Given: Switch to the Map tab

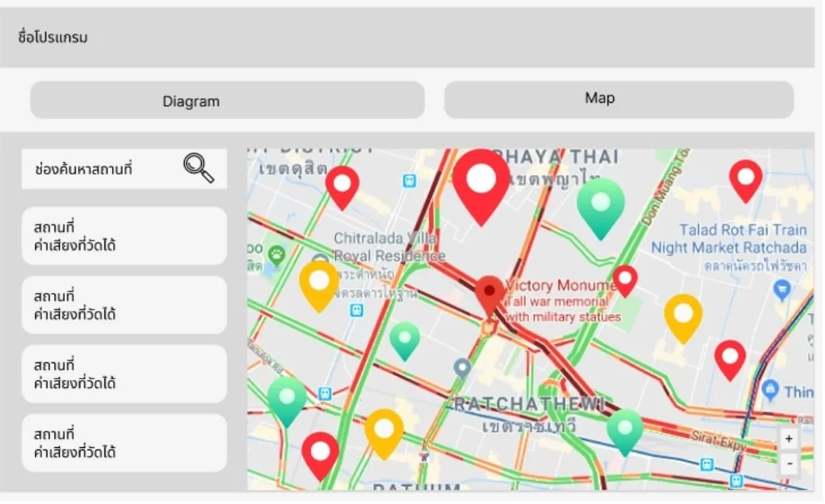Looking at the screenshot, I should click(x=619, y=100).
